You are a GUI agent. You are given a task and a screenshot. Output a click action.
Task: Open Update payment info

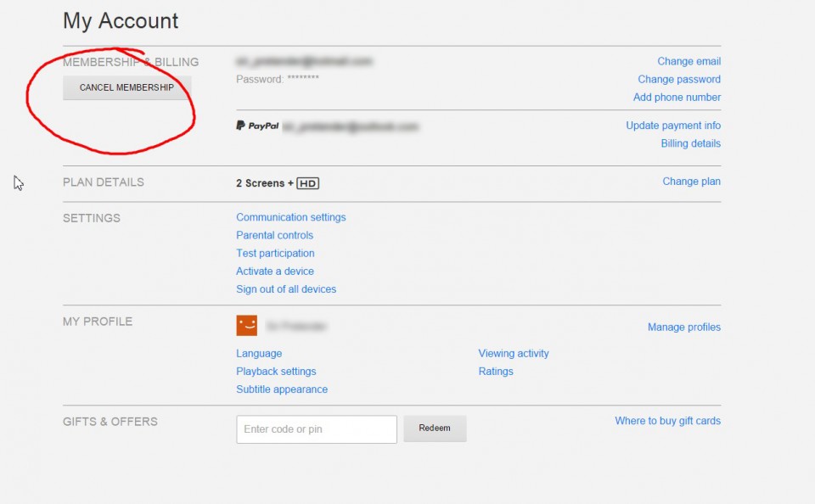point(673,126)
